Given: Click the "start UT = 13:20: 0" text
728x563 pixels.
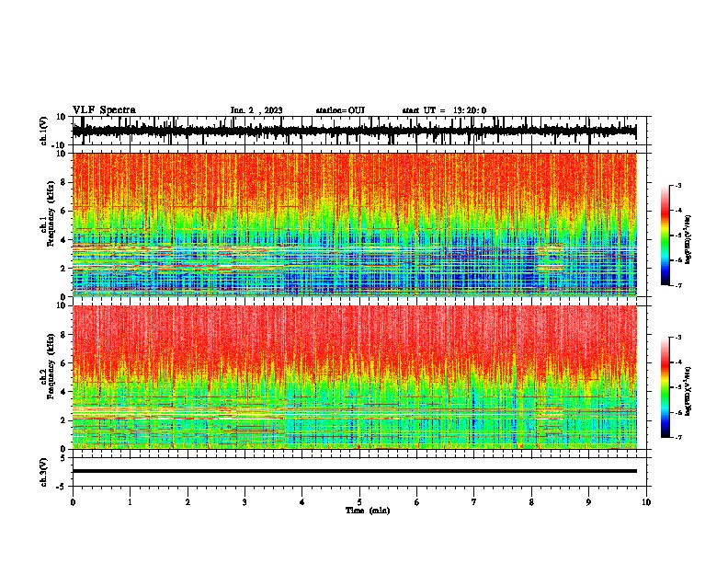Looking at the screenshot, I should pyautogui.click(x=444, y=110).
